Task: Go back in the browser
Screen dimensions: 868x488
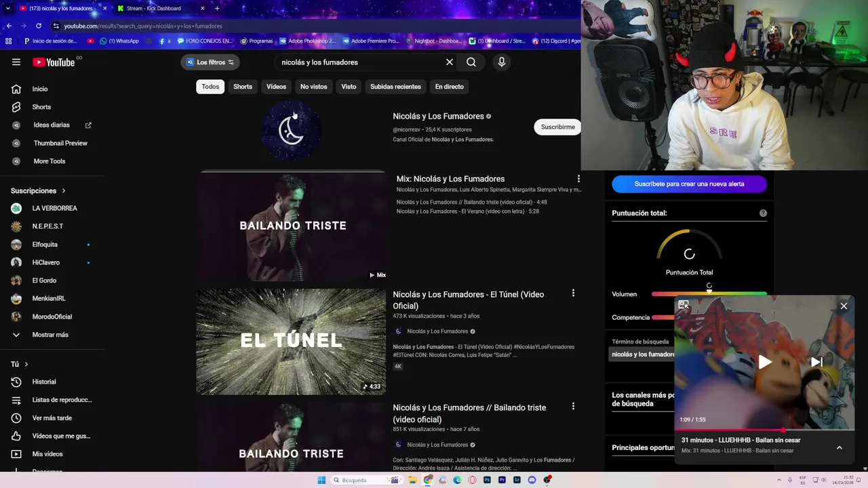Action: click(9, 26)
